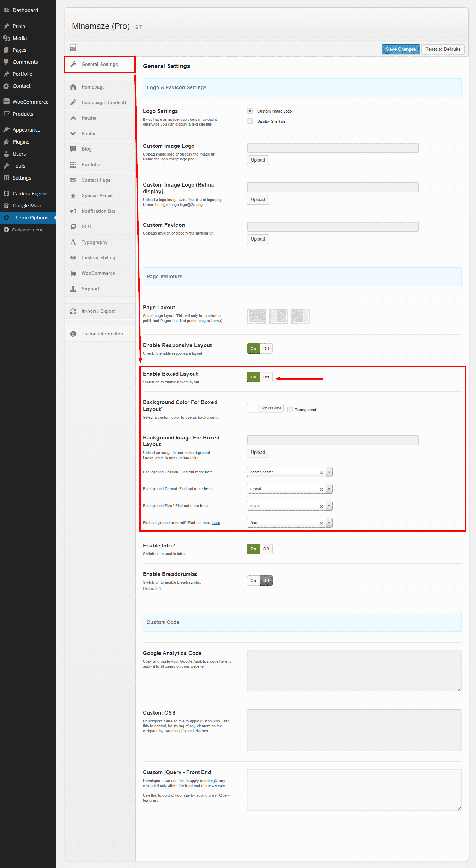This screenshot has width=476, height=868.
Task: Click the expand options icon below the title
Action: pyautogui.click(x=73, y=49)
